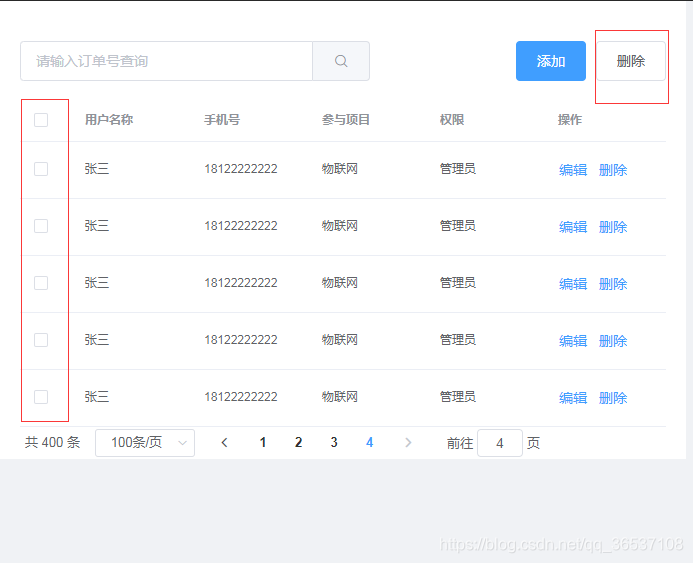Check the third 张三 row checkbox
Viewport: 693px width, 563px height.
(x=41, y=283)
